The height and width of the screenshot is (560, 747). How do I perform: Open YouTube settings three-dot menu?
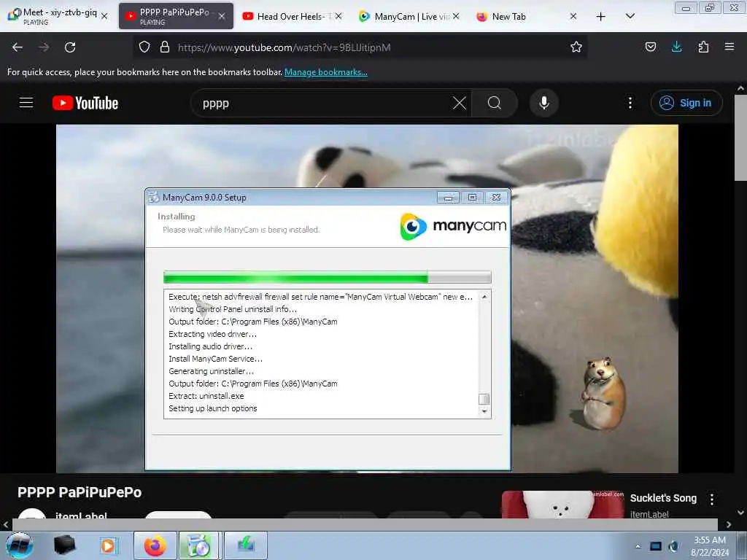click(630, 103)
